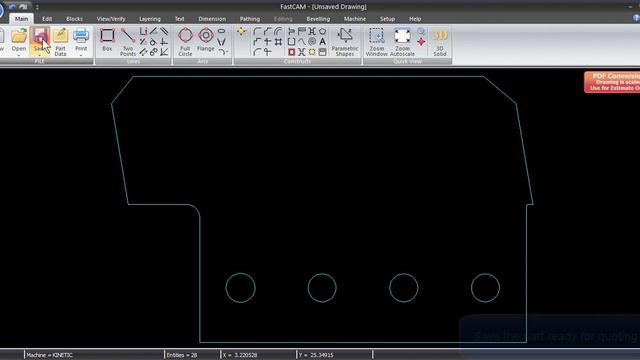Pick the V-shaped tool in Arcs group
The image size is (640, 360).
click(221, 42)
